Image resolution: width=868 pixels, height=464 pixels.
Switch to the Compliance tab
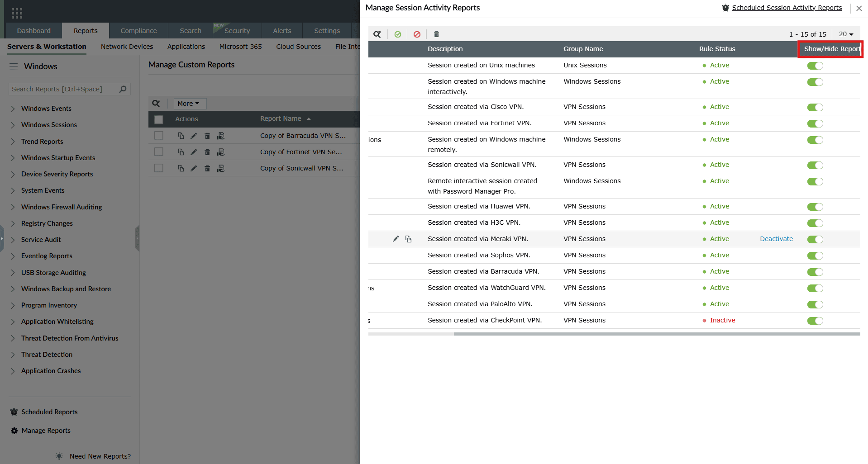(x=138, y=31)
